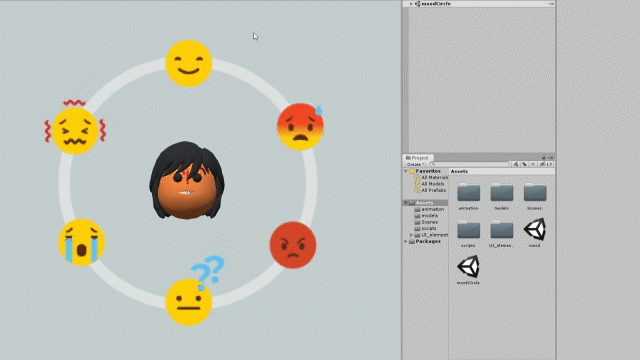Click the smiling happy emoji
The height and width of the screenshot is (360, 640).
189,63
